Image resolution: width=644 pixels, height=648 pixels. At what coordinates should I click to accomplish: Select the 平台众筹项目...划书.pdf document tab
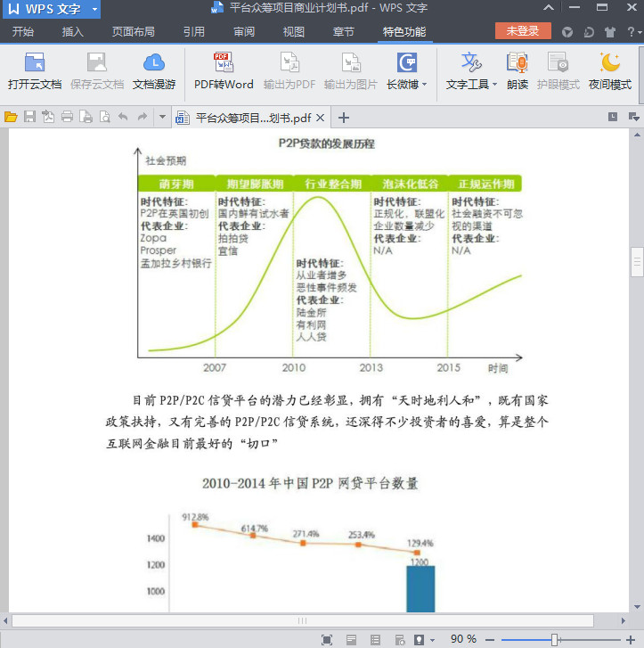coord(250,119)
